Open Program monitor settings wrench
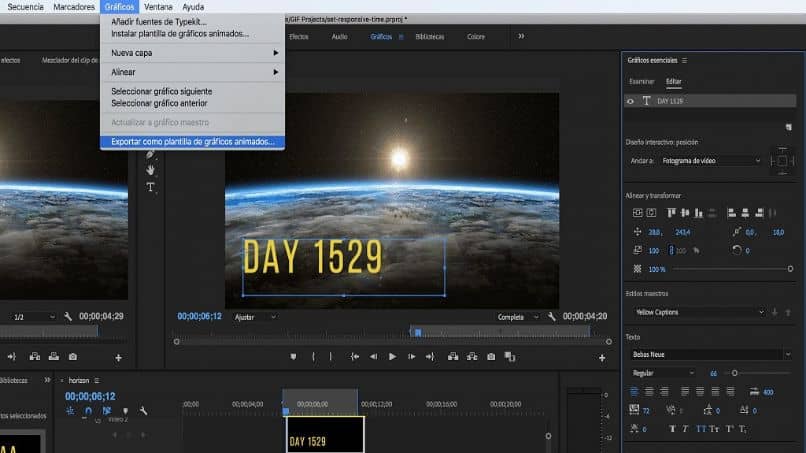Viewport: 806px width, 453px height. 551,317
